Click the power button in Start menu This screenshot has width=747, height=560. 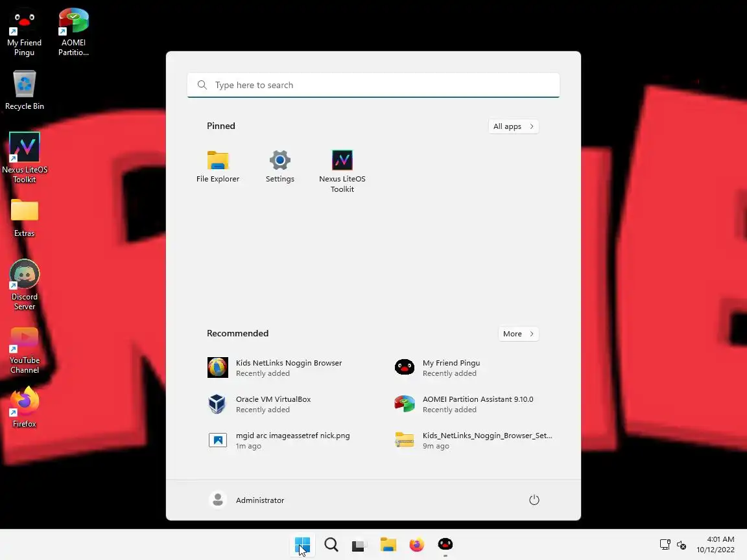pyautogui.click(x=534, y=500)
